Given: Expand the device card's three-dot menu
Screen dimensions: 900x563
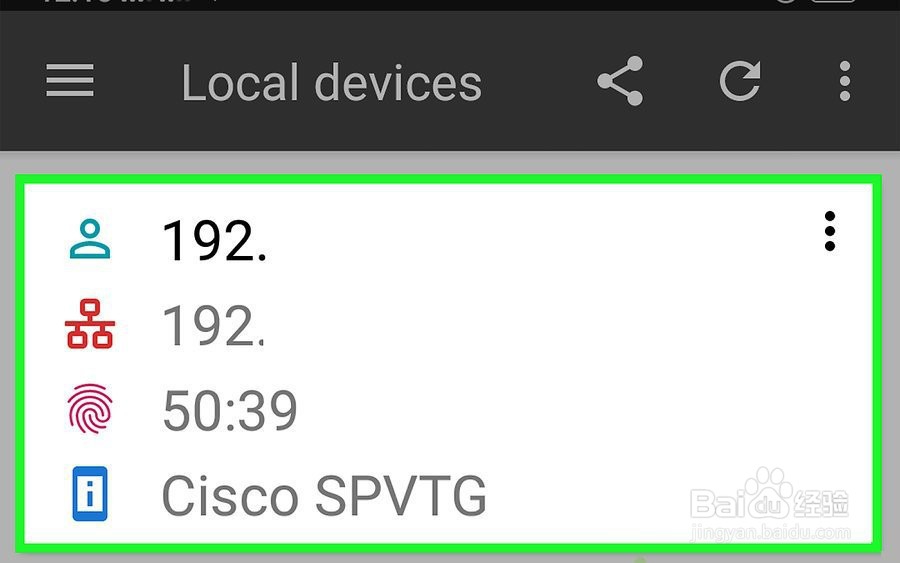Looking at the screenshot, I should 829,232.
